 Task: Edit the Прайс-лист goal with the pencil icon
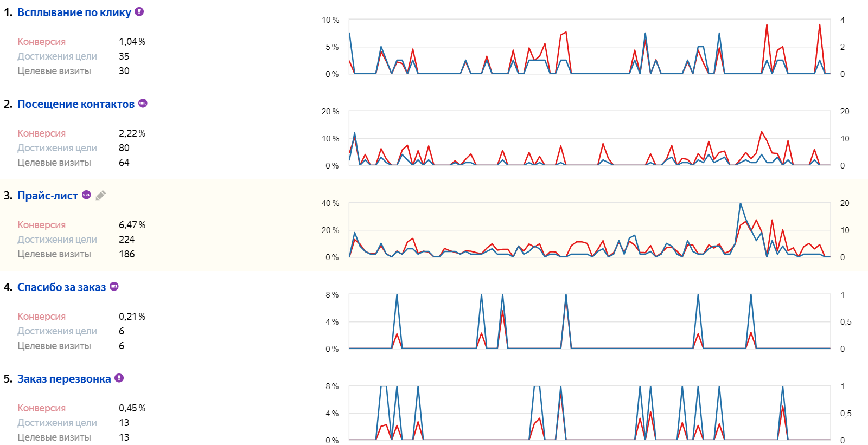pos(101,195)
